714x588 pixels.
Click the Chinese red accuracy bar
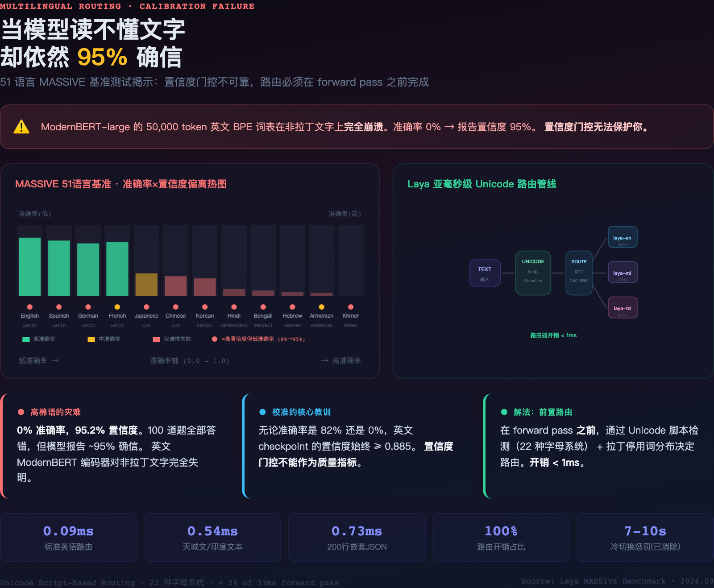tap(175, 286)
